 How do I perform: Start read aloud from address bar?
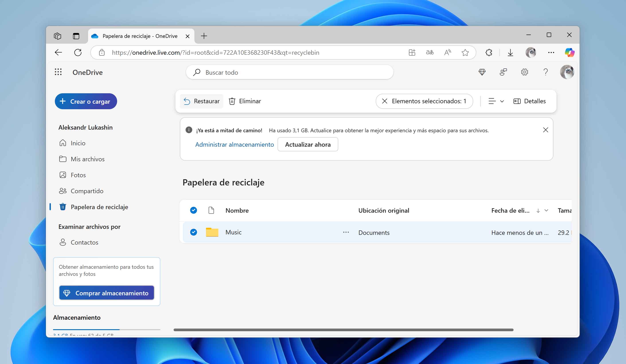(x=448, y=52)
